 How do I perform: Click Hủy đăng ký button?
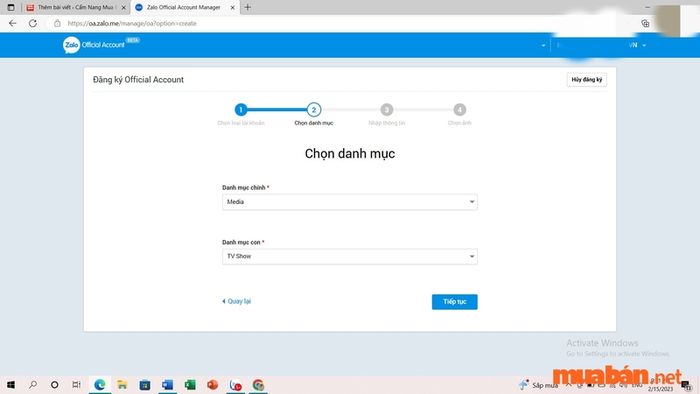pos(587,79)
